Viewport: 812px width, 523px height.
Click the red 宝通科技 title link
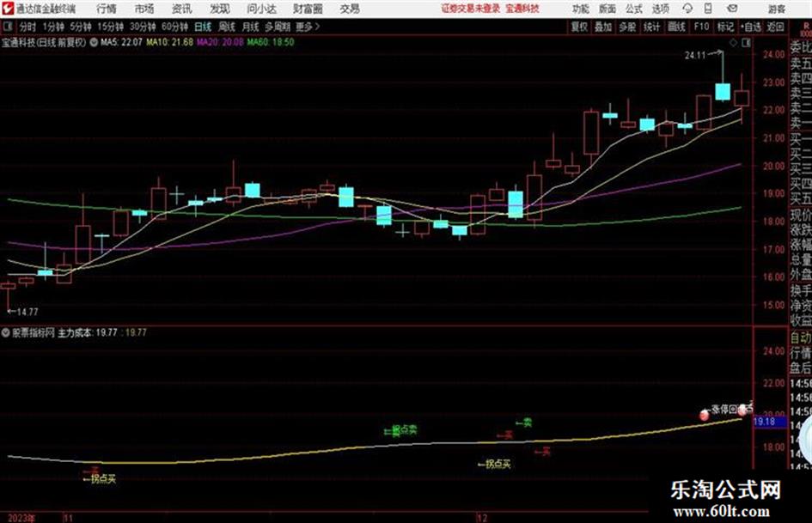point(522,9)
